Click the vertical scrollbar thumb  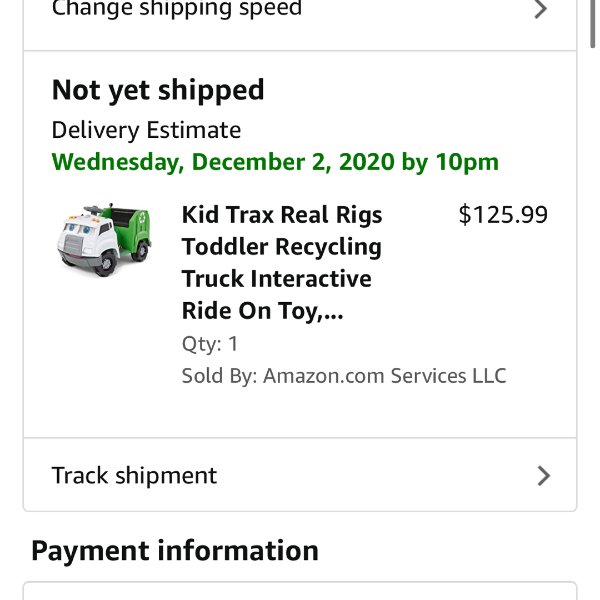[x=592, y=23]
